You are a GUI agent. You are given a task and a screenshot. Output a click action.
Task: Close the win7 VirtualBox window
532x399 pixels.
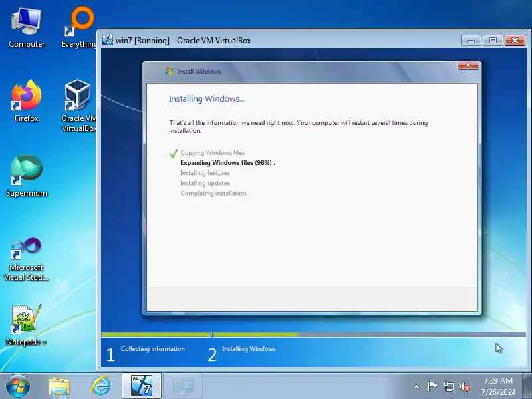[x=515, y=41]
